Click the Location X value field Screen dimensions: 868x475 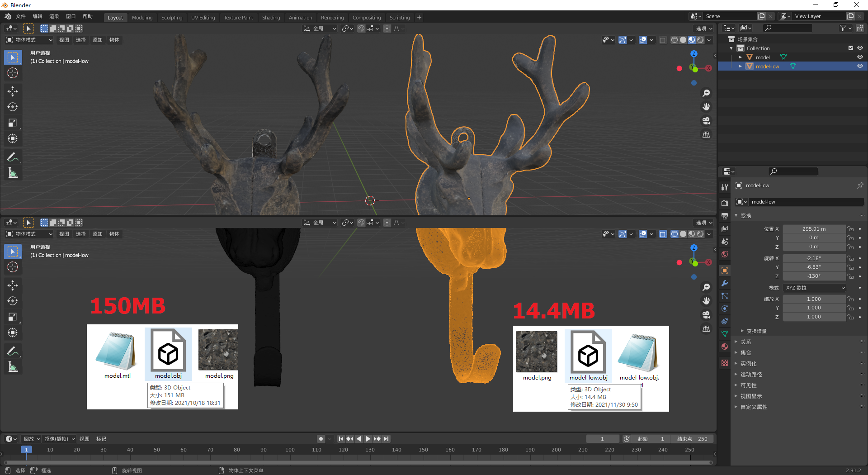click(x=814, y=229)
